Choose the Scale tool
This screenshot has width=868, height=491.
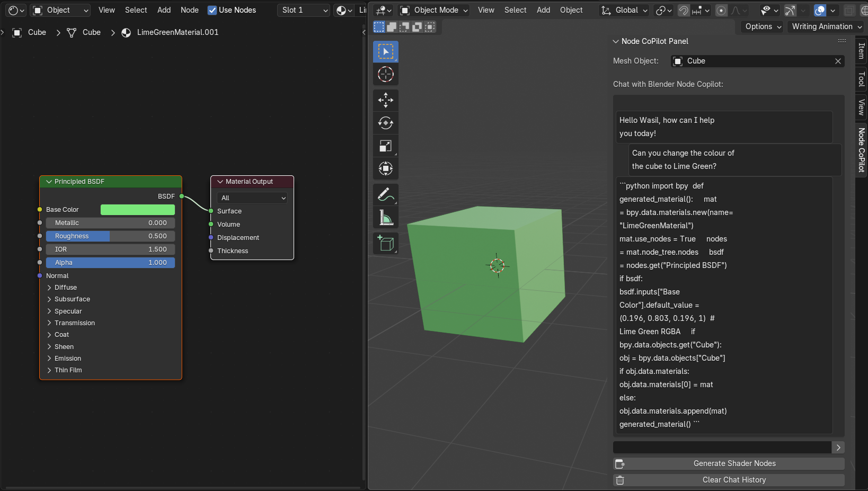385,146
